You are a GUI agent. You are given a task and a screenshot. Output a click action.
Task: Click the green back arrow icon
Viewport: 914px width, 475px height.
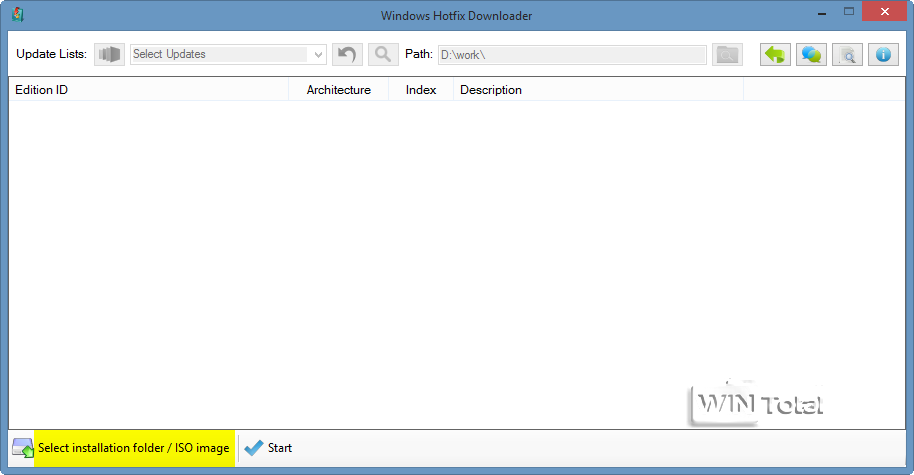(x=775, y=55)
